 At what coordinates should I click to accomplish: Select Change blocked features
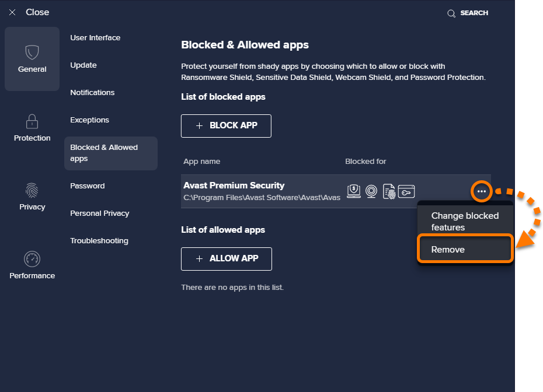(465, 221)
